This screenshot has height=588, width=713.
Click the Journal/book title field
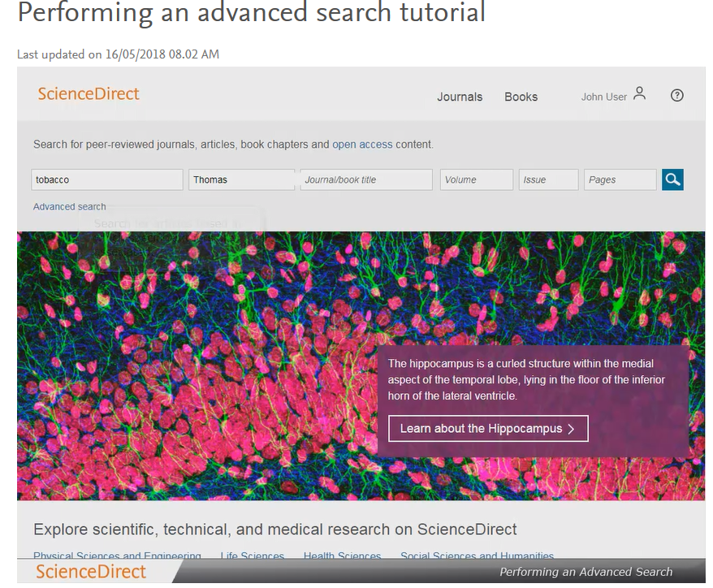pyautogui.click(x=365, y=179)
